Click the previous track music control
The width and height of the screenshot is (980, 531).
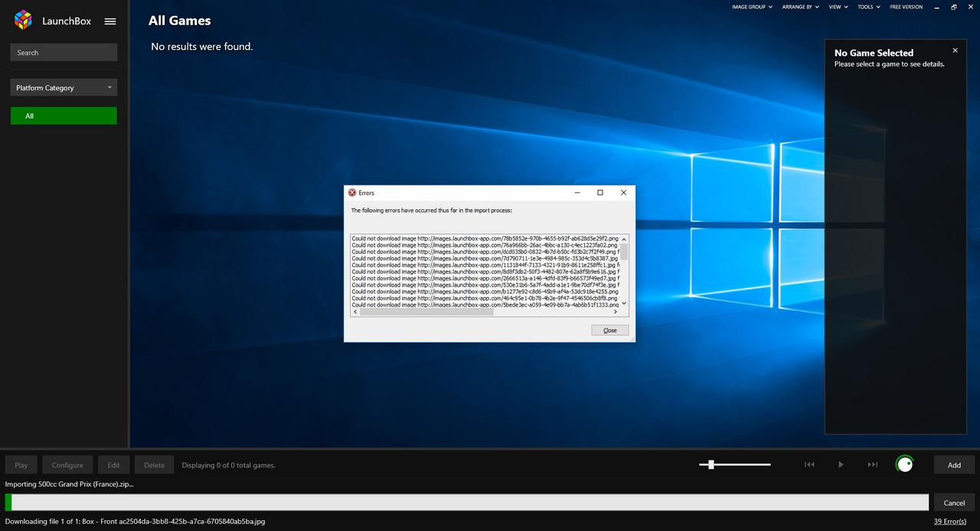809,464
